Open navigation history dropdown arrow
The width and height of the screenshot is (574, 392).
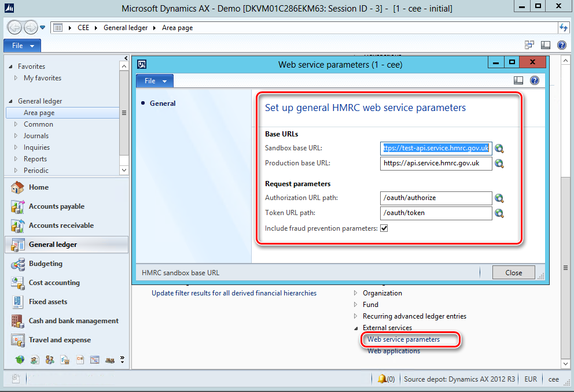(42, 27)
